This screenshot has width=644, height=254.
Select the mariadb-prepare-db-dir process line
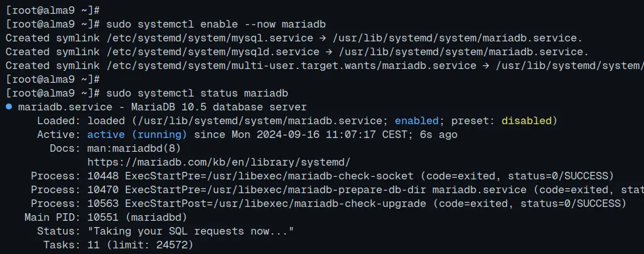tap(337, 190)
